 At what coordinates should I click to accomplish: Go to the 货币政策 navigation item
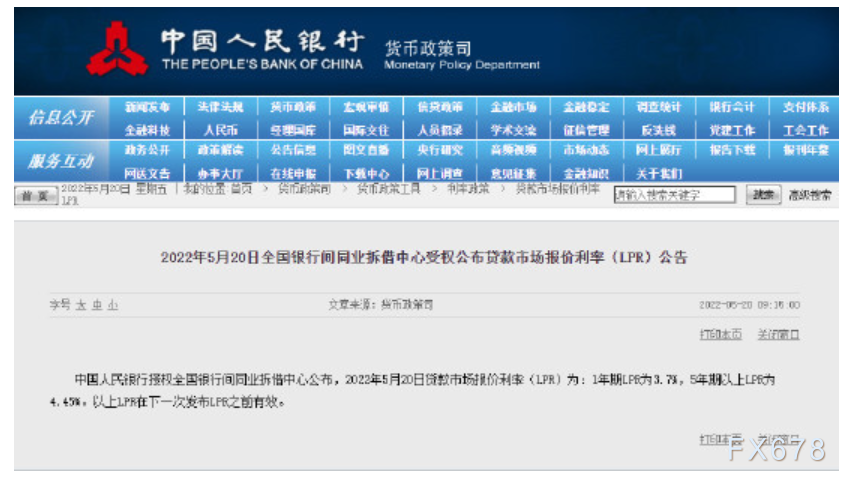[x=293, y=107]
